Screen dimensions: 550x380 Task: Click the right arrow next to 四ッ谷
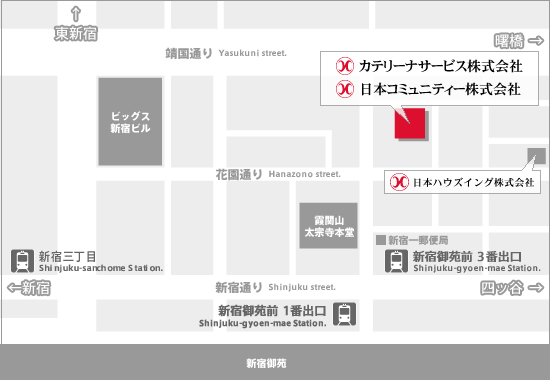point(536,288)
